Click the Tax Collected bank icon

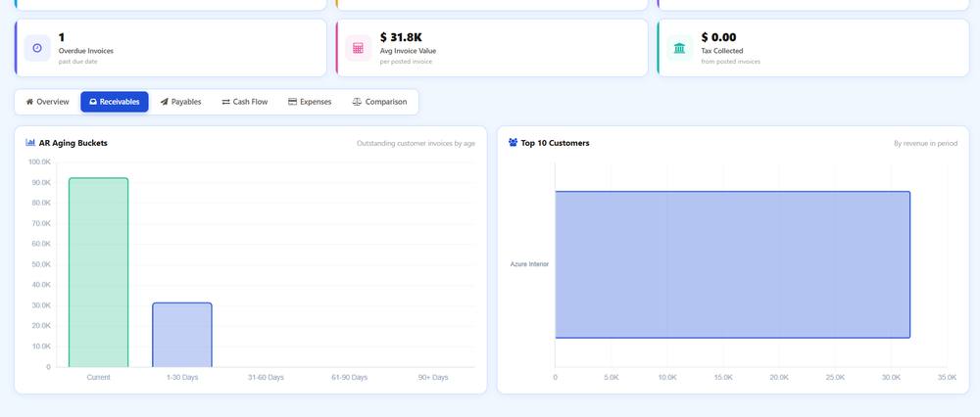(x=679, y=48)
